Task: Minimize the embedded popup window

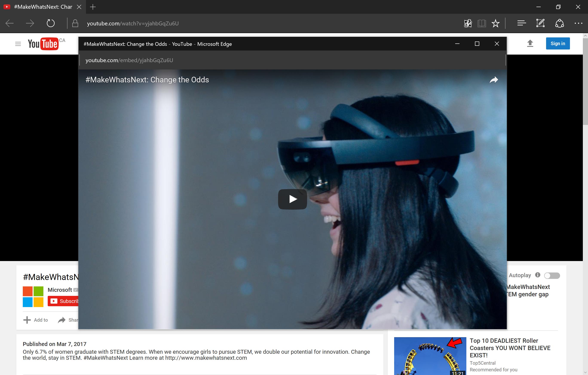Action: click(457, 44)
